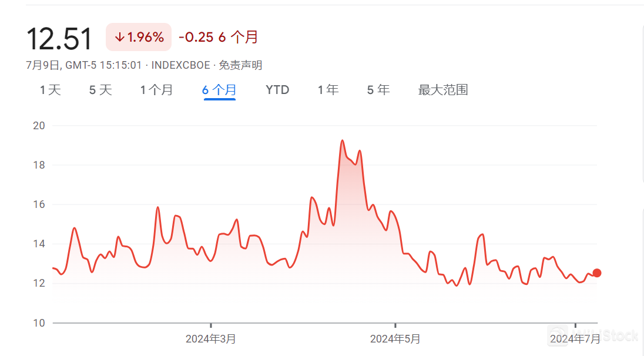This screenshot has width=644, height=356.
Task: Click the active 6 个月 tab
Action: pyautogui.click(x=219, y=90)
